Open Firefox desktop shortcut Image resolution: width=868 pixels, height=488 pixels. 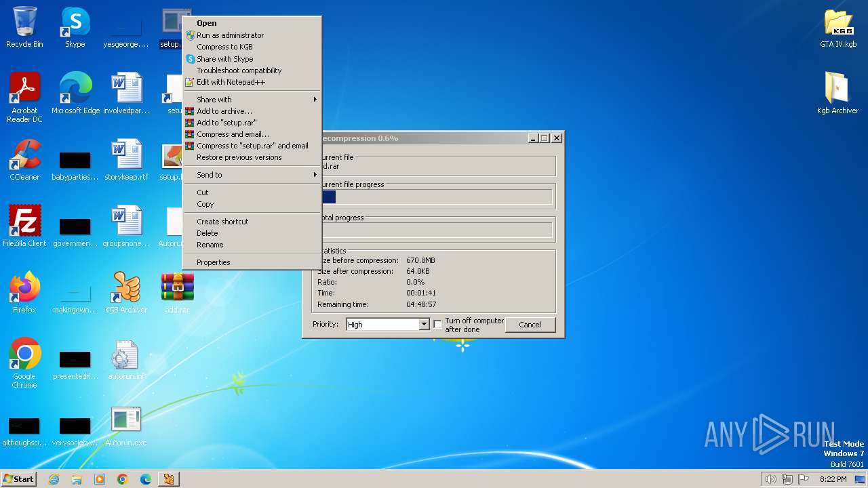[x=24, y=293]
